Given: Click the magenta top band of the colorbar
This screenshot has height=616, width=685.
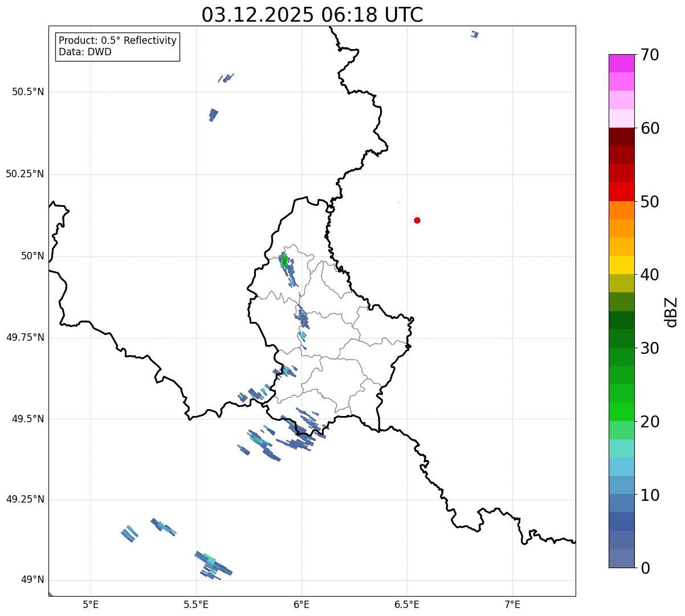Looking at the screenshot, I should click(x=622, y=63).
